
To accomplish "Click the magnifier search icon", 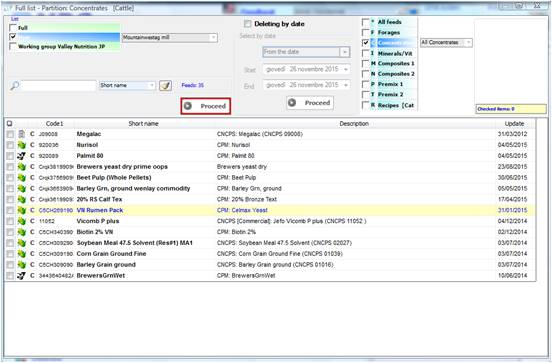I will pos(14,86).
